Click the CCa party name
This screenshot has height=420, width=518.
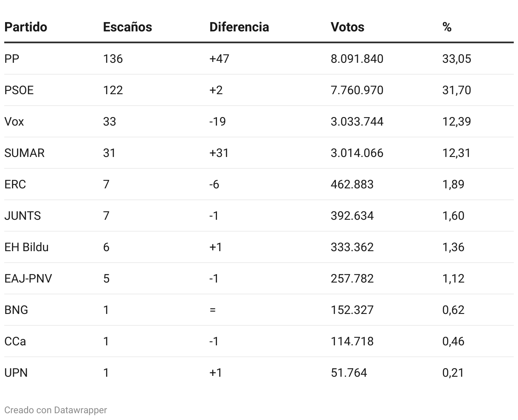[x=15, y=341]
